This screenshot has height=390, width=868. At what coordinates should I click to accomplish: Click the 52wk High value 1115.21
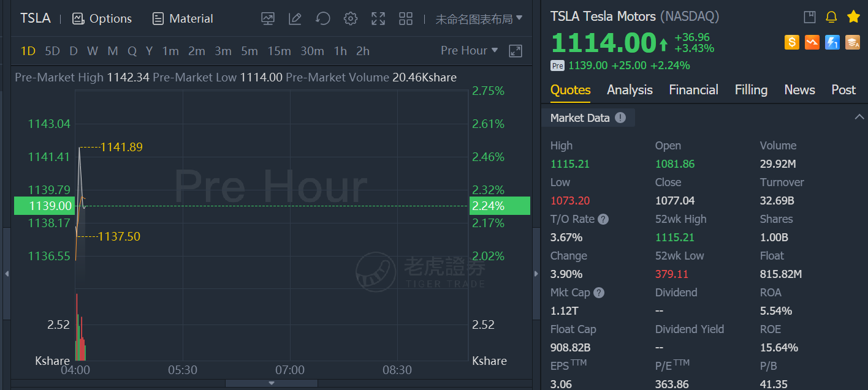675,238
